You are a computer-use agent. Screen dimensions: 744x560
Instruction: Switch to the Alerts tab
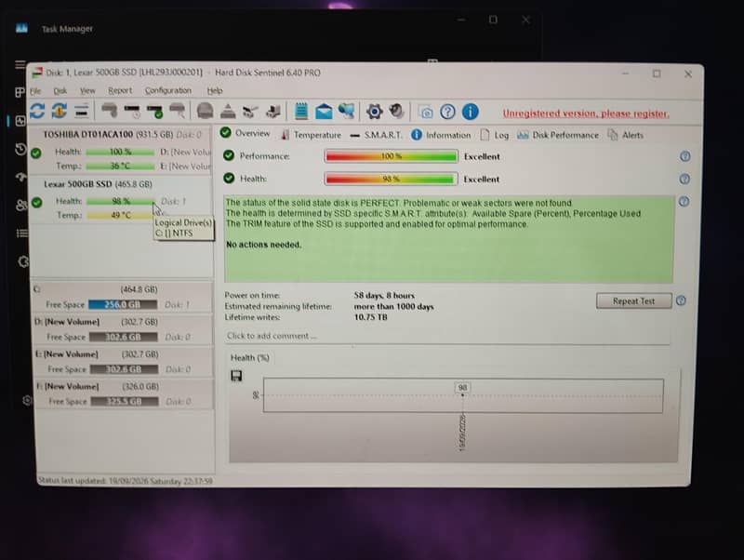point(626,135)
